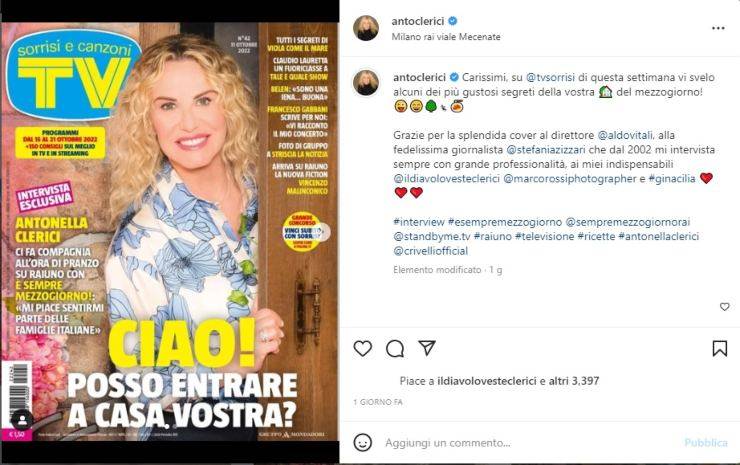Follow the @stefaniazizzari mention link
Viewport: 740px width, 465px height.
click(x=546, y=150)
